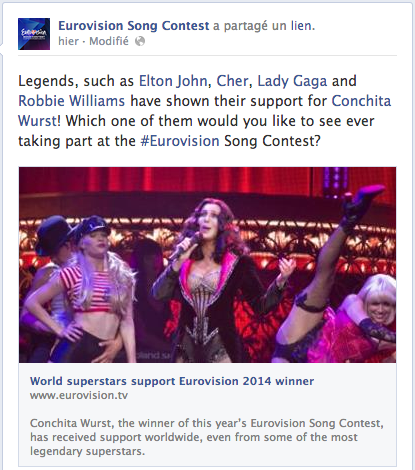The image size is (415, 470).
Task: Open the Eurovision Song Contest profile picture
Action: click(34, 34)
